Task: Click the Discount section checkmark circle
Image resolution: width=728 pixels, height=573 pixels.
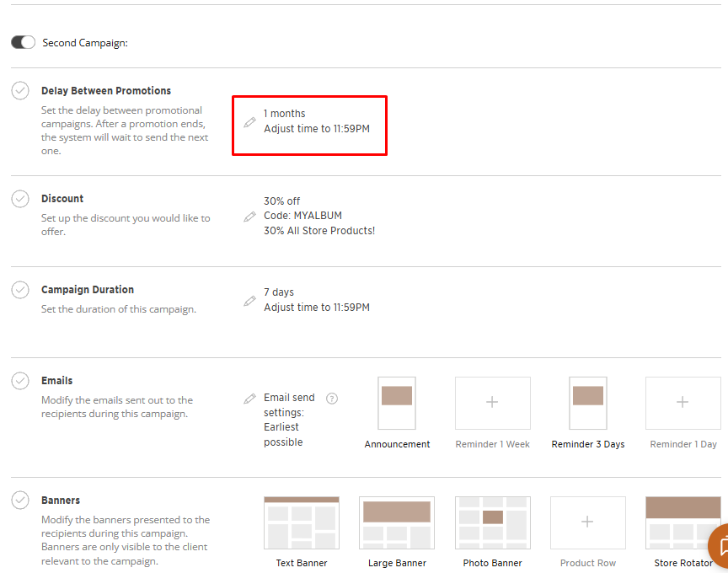Action: 20,199
